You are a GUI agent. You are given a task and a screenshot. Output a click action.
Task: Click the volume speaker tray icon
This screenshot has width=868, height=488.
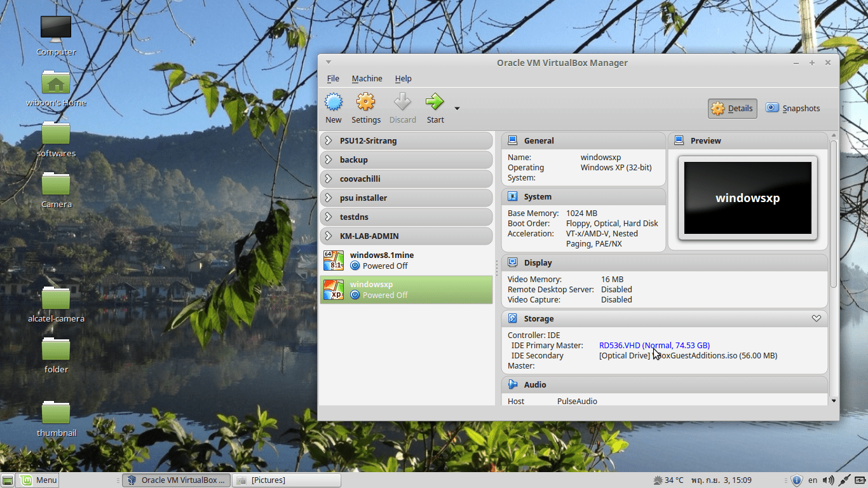828,480
